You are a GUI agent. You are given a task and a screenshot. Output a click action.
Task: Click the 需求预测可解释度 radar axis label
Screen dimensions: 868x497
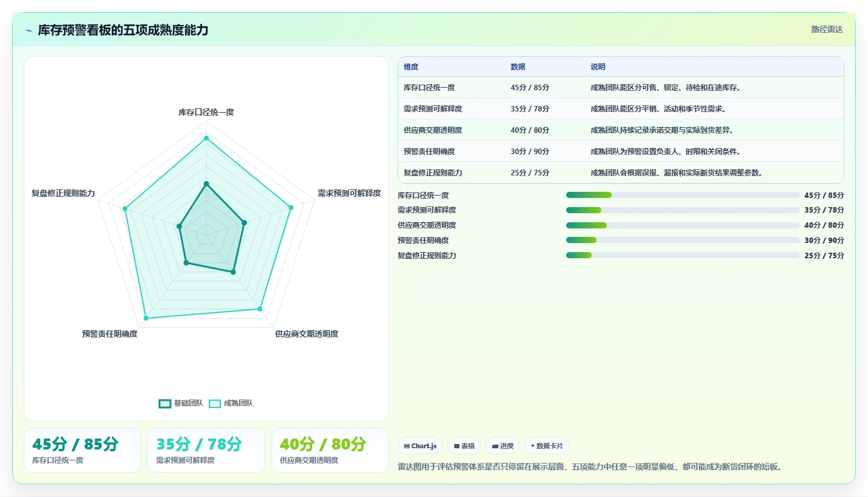coord(349,193)
